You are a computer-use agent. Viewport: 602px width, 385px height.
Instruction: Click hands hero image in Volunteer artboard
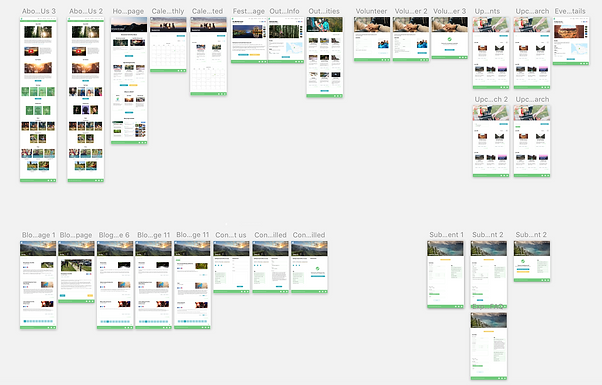click(372, 24)
